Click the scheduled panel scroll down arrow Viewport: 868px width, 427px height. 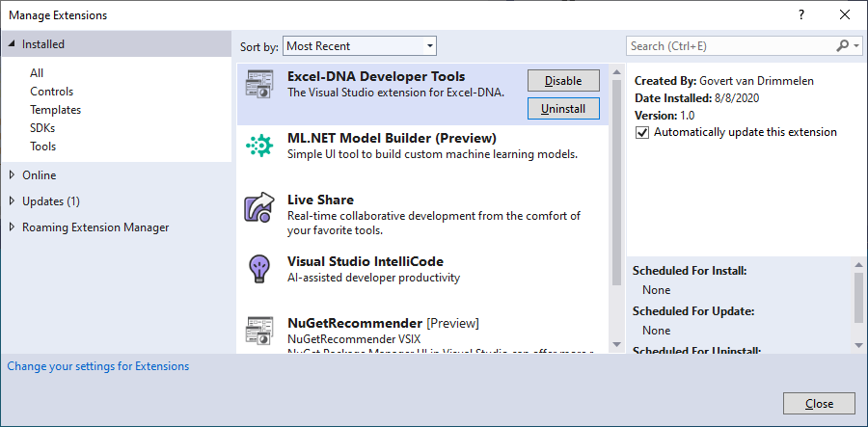(858, 345)
